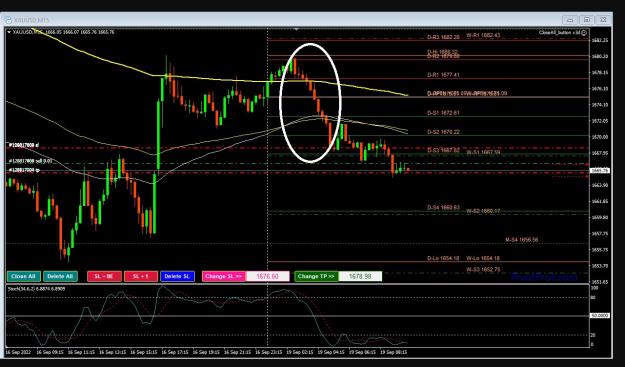The height and width of the screenshot is (367, 625).
Task: Maximize the XAUUSD chart window
Action: [587, 20]
